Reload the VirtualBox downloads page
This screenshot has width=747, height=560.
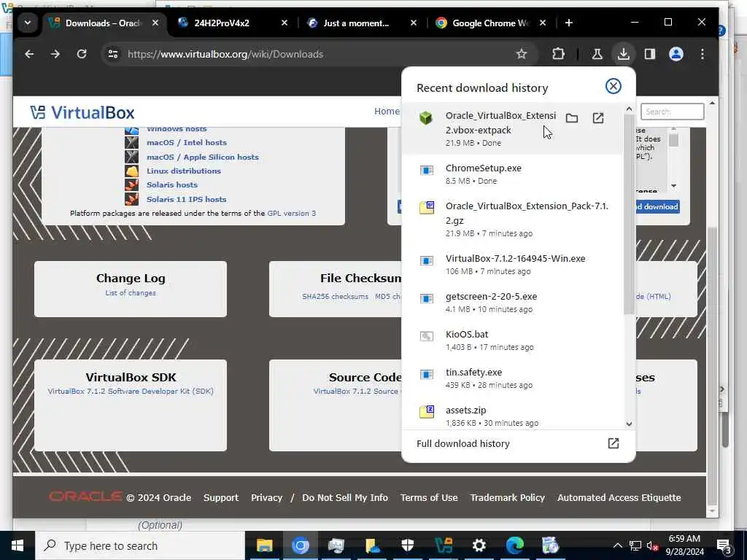pos(82,54)
